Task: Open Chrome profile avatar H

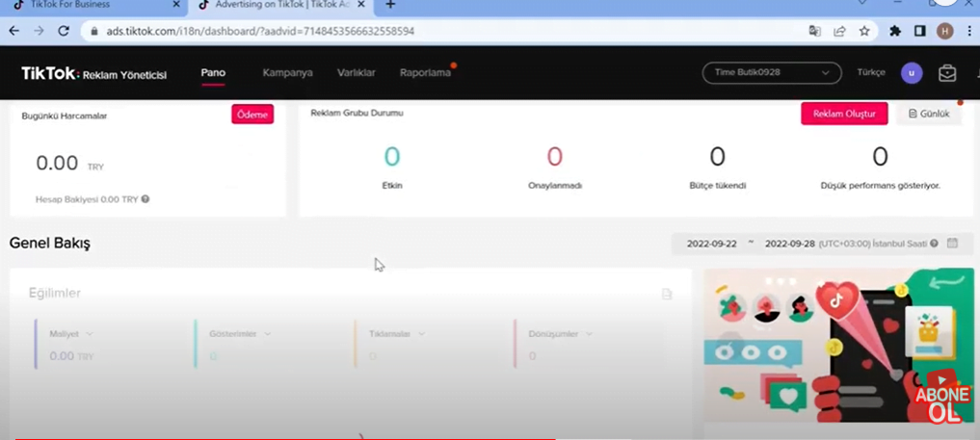Action: coord(945,31)
